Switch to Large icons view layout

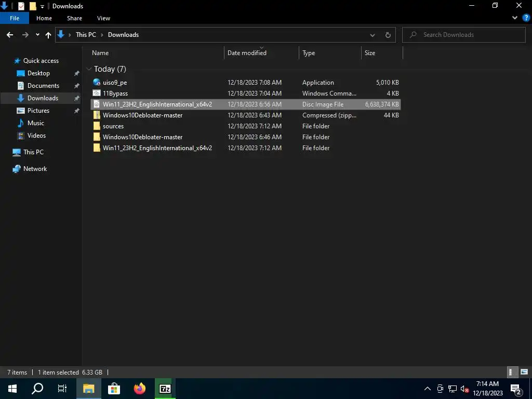524,372
